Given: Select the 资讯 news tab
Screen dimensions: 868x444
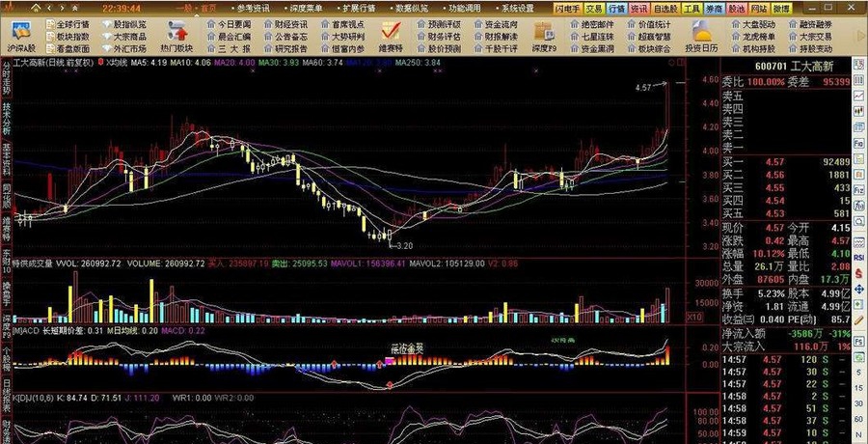Looking at the screenshot, I should click(638, 9).
